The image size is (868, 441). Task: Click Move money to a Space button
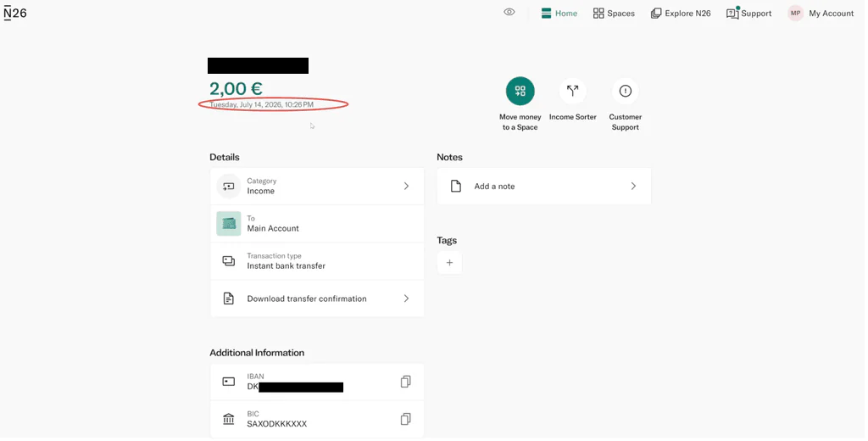(x=520, y=91)
